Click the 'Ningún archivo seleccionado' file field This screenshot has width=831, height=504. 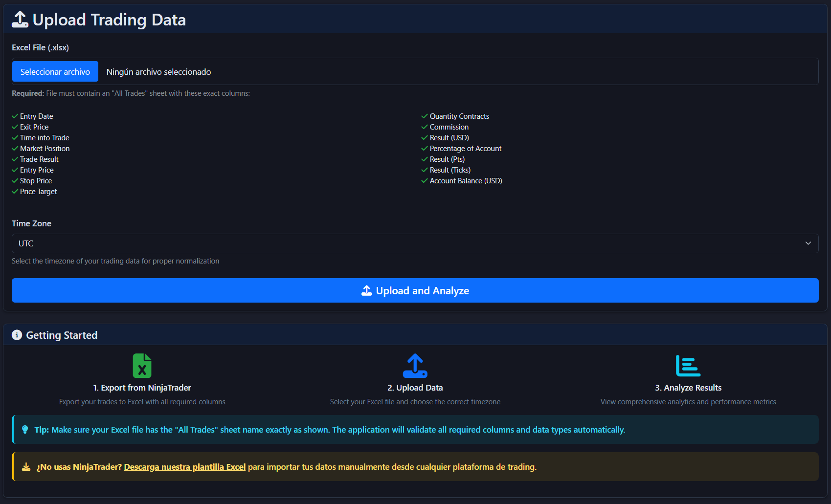tap(159, 72)
